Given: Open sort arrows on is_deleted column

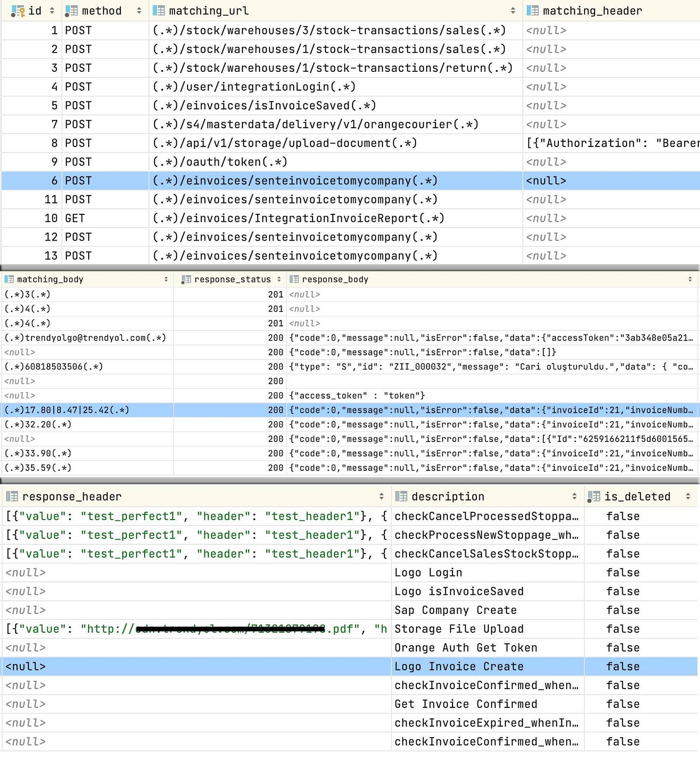Looking at the screenshot, I should point(688,496).
